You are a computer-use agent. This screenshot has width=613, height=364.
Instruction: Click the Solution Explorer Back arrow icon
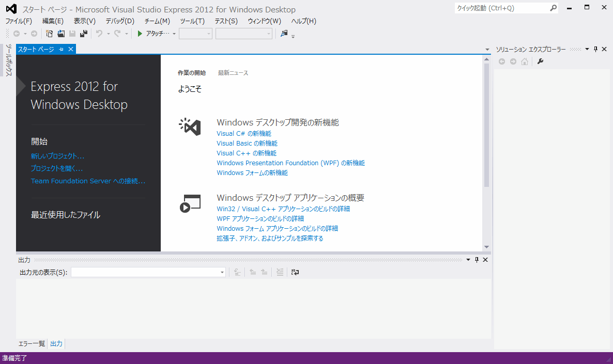502,62
